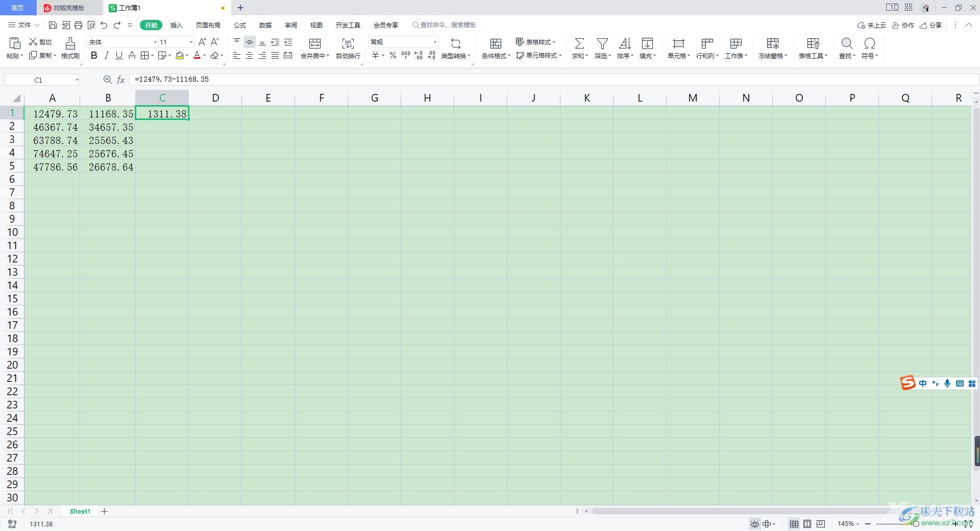Viewport: 980px width, 531px height.
Task: Select cell A3 with value 63788.74
Action: tap(52, 140)
